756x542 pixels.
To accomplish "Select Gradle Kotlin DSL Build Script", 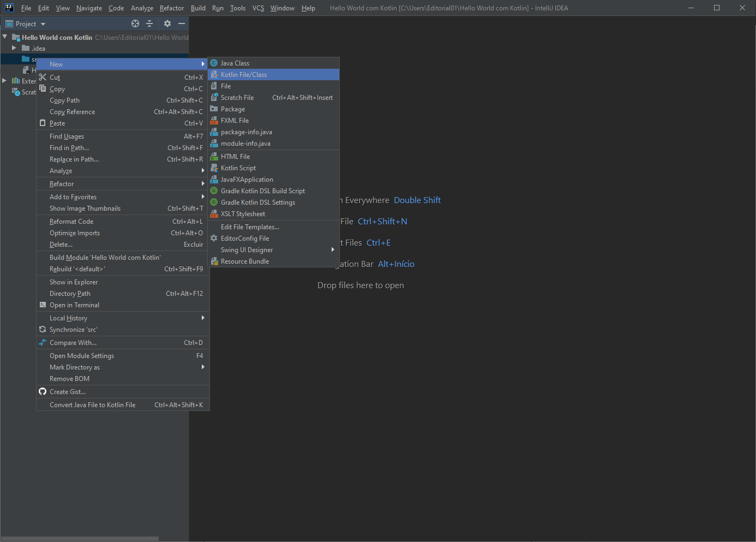I will pos(262,191).
